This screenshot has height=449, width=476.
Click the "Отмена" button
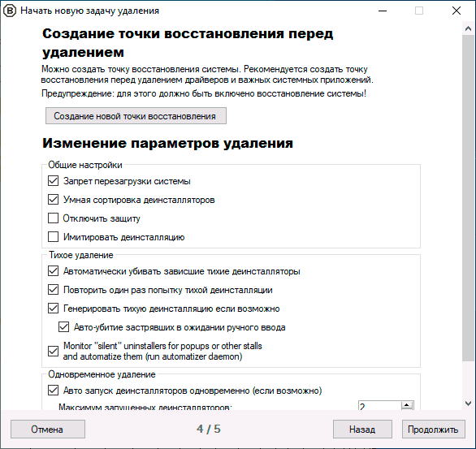(48, 430)
